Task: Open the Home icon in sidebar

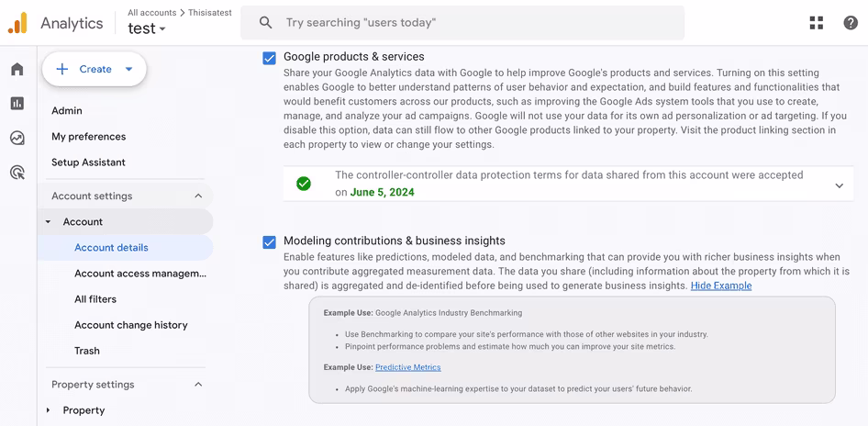Action: click(17, 69)
